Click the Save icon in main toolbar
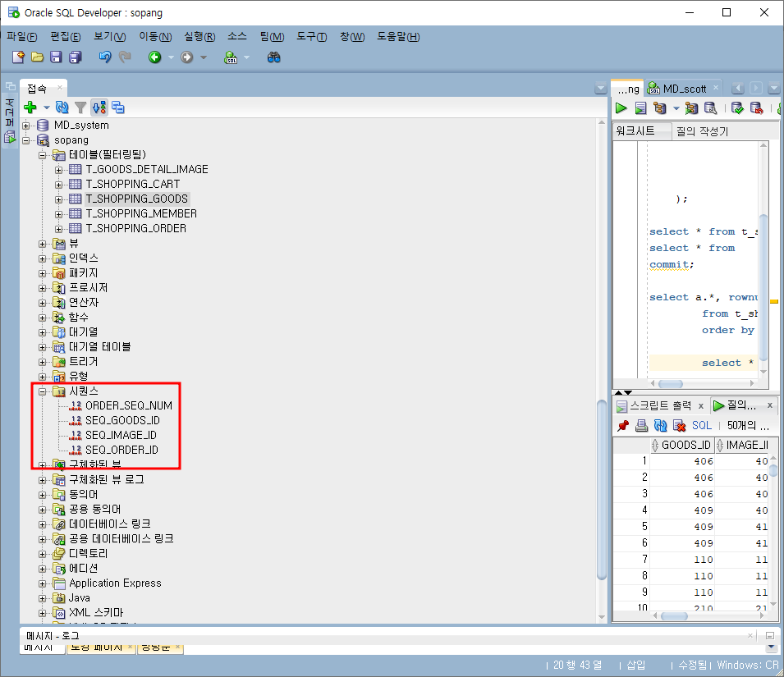784x677 pixels. (x=56, y=57)
